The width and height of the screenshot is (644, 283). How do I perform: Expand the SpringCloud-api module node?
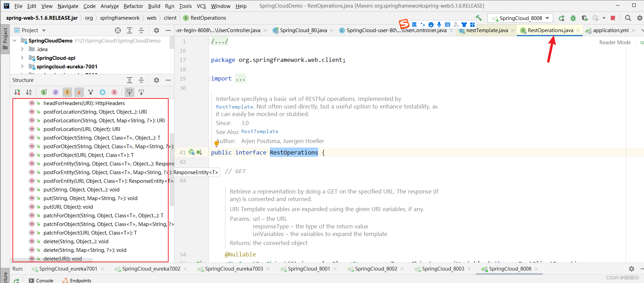[22, 58]
